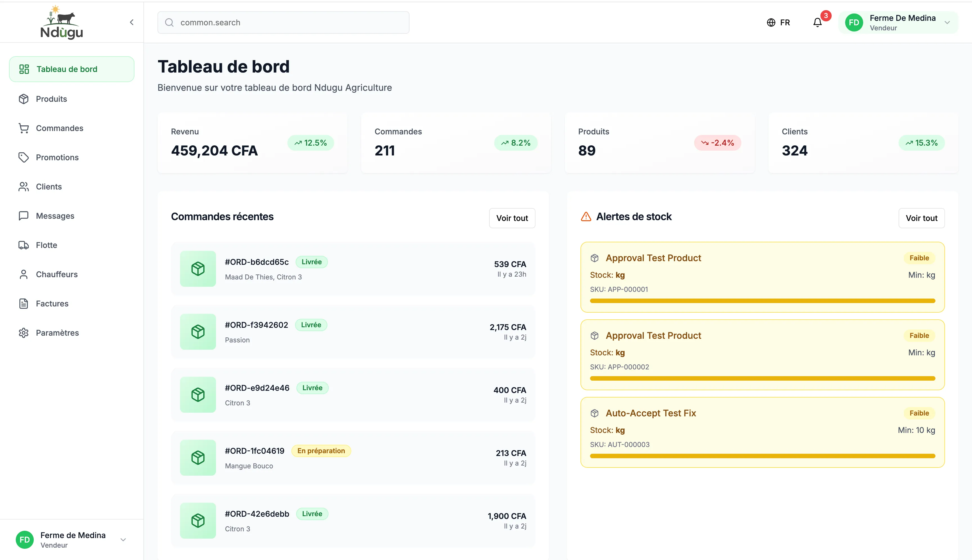
Task: Collapse the sidebar with the chevron arrow
Action: [132, 22]
